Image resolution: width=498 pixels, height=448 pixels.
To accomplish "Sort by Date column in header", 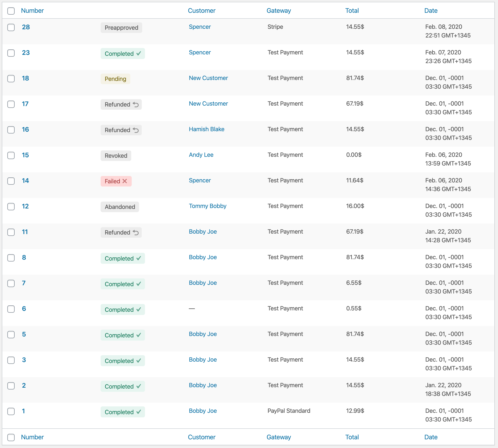I will [431, 11].
